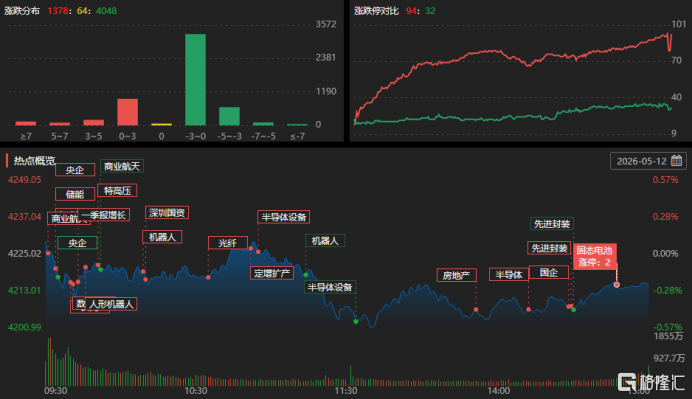
Task: Click the yellow 64 flat count
Action: pyautogui.click(x=82, y=11)
